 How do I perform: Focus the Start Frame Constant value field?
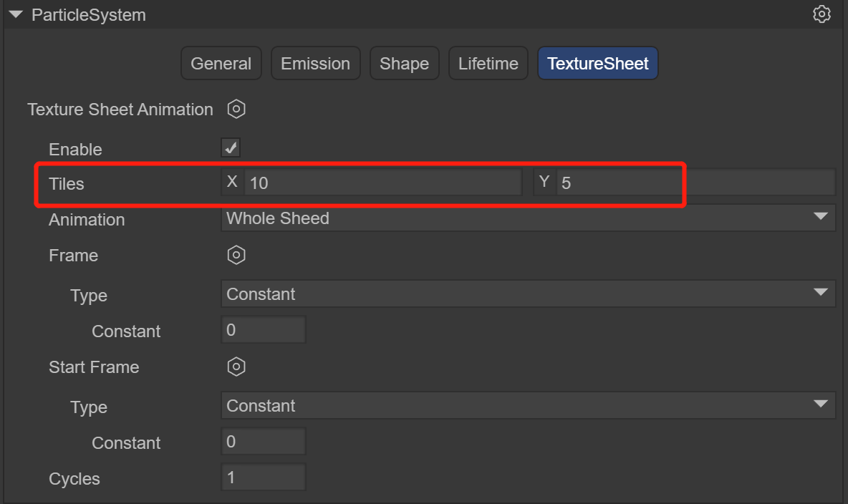(x=264, y=442)
